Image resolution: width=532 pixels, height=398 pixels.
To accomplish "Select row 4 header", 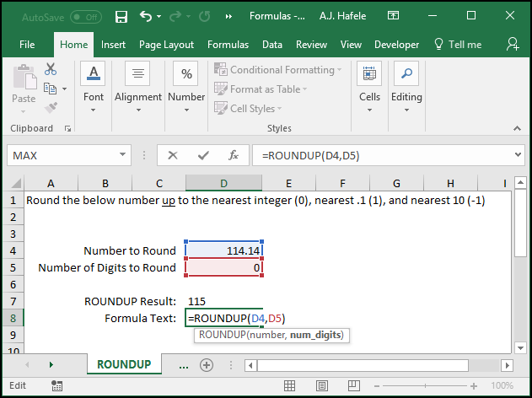I will (x=13, y=250).
